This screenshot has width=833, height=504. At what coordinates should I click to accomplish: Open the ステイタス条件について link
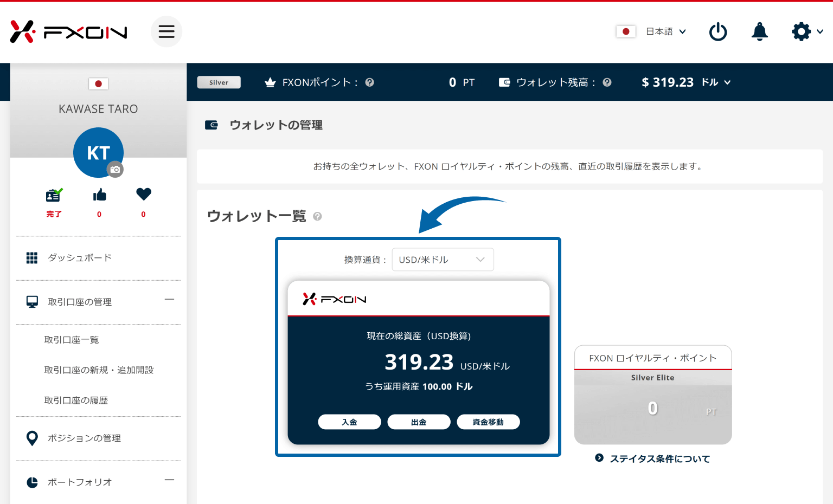pos(660,459)
